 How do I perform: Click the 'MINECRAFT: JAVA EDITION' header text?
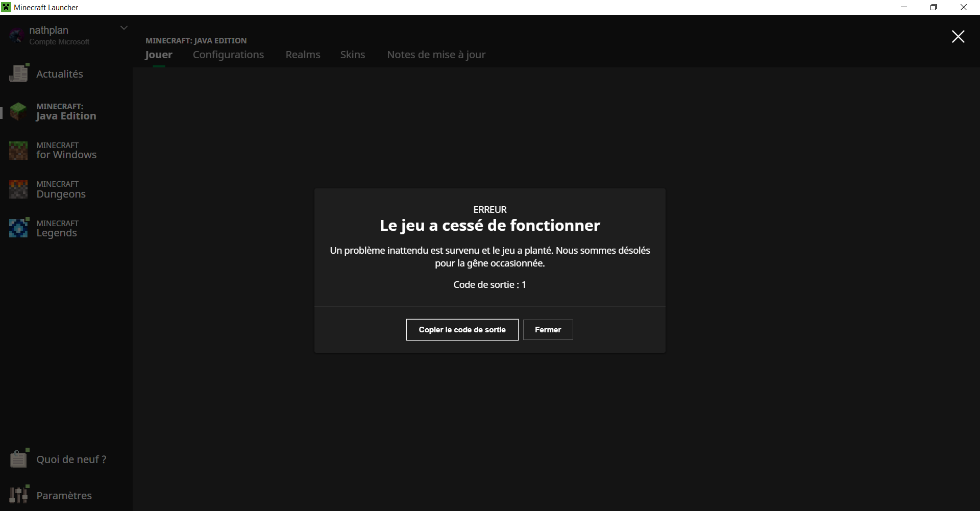point(196,40)
